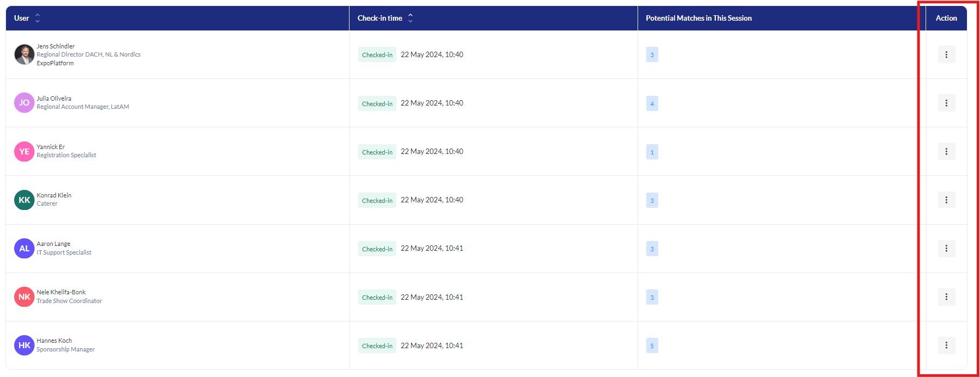Open three-dot menu in Yannick Er row
Image resolution: width=980 pixels, height=377 pixels.
(x=946, y=151)
